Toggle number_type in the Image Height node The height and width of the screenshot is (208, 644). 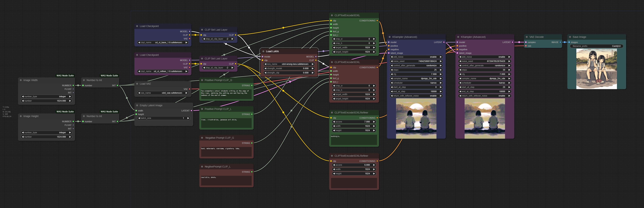47,133
